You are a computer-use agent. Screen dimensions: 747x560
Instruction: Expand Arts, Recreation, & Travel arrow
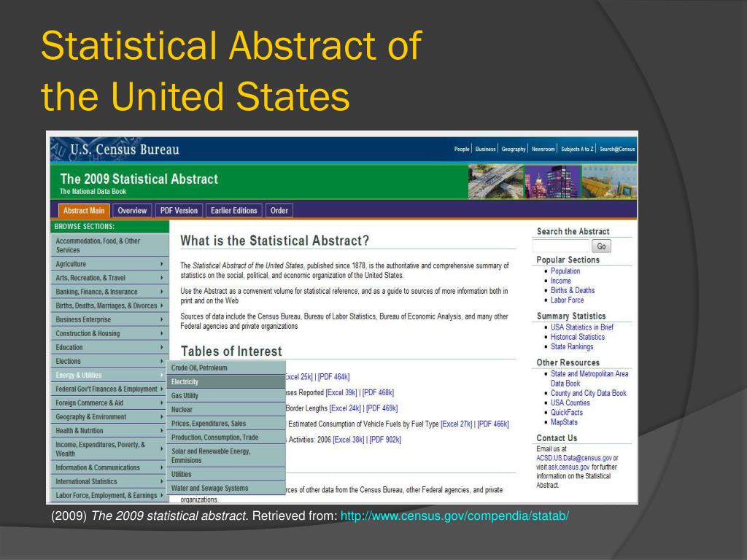pyautogui.click(x=161, y=278)
